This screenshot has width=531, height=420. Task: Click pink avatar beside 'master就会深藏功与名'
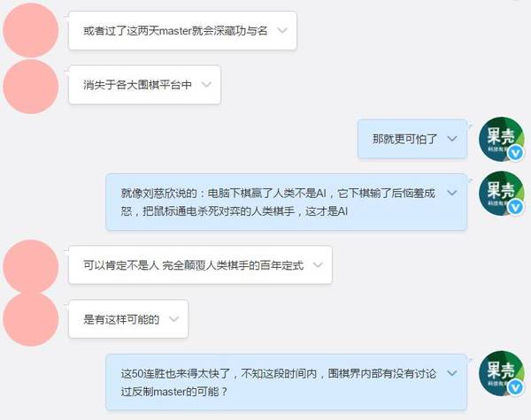[x=31, y=30]
